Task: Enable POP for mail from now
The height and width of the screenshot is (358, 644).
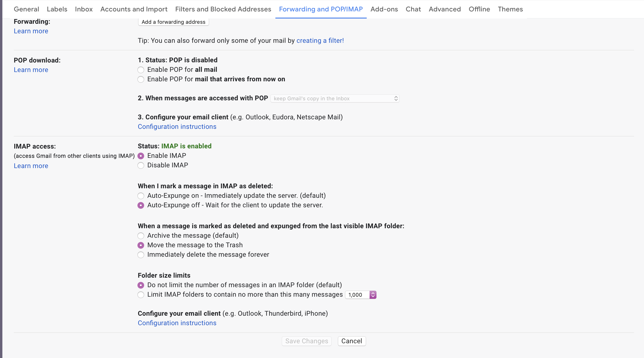Action: tap(141, 79)
